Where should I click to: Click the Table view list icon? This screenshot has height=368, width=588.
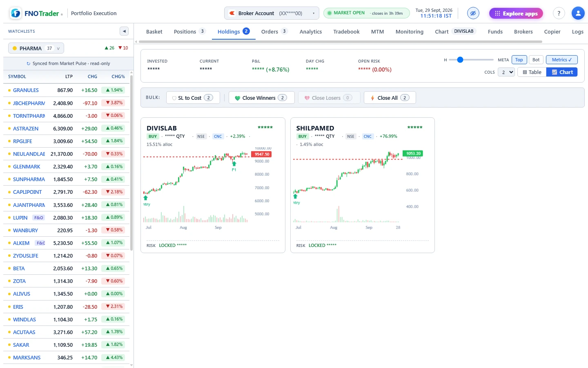(x=525, y=72)
